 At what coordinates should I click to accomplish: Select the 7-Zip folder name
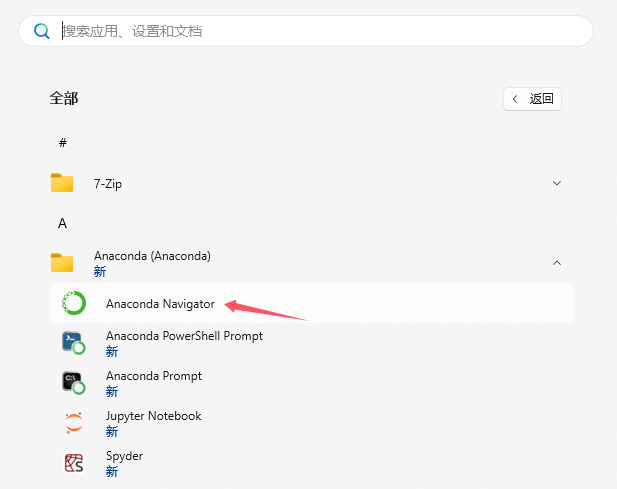pyautogui.click(x=108, y=184)
